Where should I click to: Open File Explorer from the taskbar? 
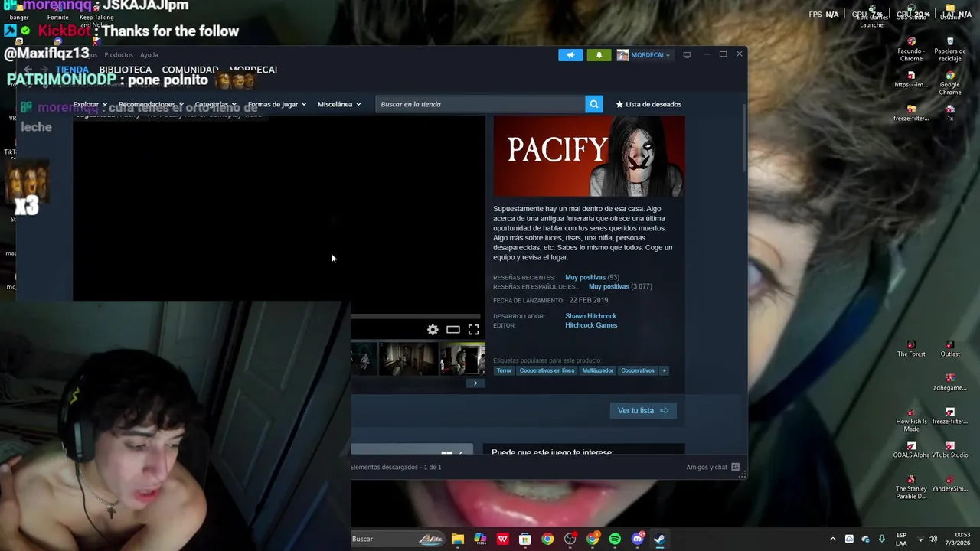pos(458,539)
